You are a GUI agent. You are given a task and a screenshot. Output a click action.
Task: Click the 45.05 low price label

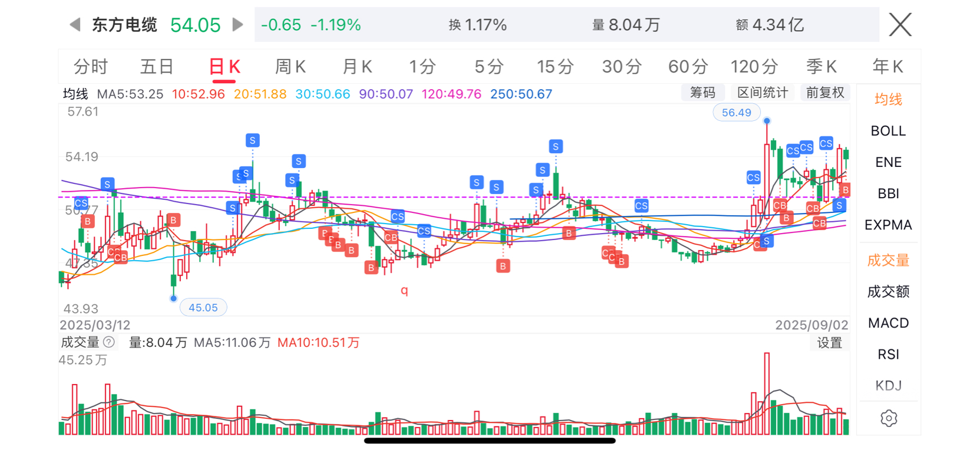tap(203, 307)
